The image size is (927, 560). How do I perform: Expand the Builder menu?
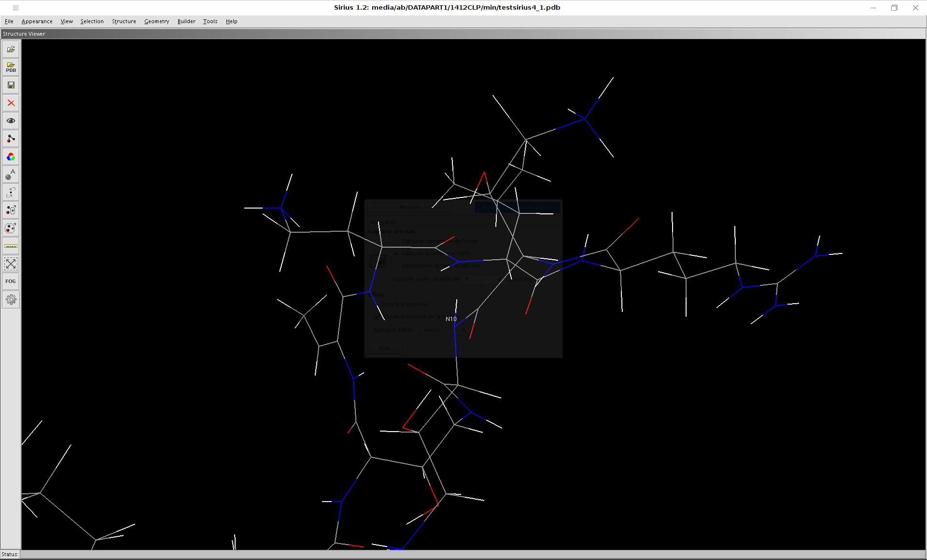point(186,21)
